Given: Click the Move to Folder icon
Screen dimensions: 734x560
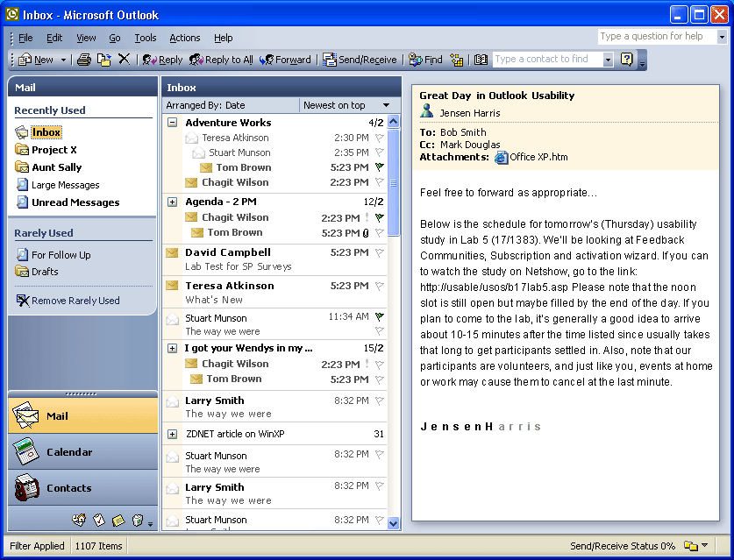Looking at the screenshot, I should pyautogui.click(x=104, y=60).
